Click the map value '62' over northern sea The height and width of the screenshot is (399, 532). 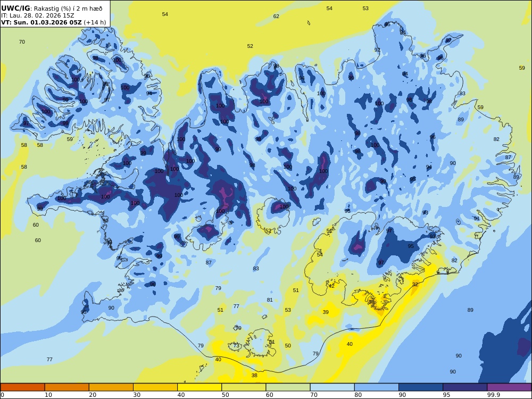276,16
